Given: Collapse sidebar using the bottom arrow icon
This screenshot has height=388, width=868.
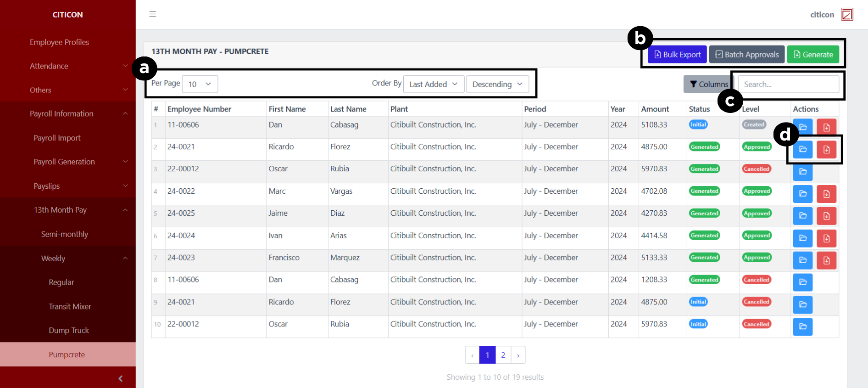Looking at the screenshot, I should pyautogui.click(x=120, y=378).
